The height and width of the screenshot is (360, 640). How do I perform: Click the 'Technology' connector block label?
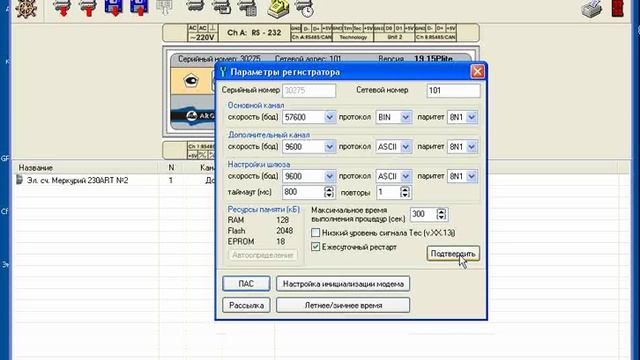353,37
